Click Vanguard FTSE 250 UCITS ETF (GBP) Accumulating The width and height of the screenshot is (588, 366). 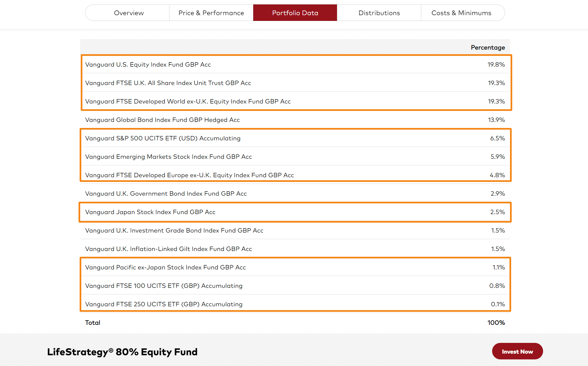(x=164, y=304)
